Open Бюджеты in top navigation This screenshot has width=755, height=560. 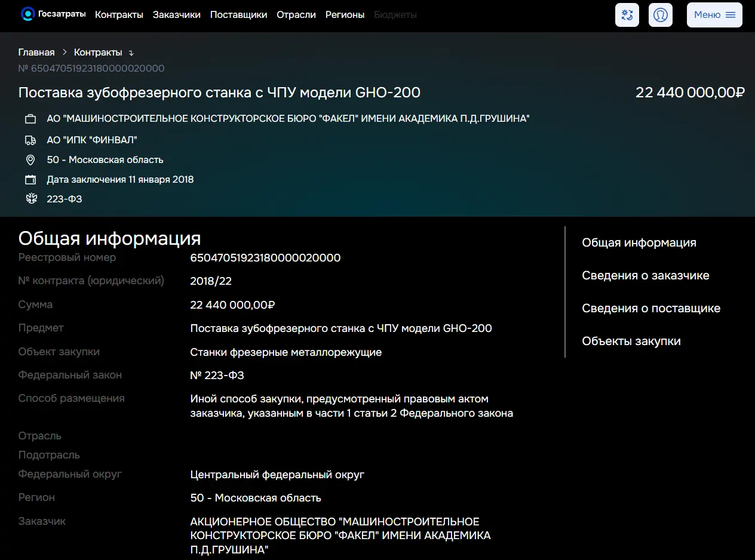(x=395, y=15)
